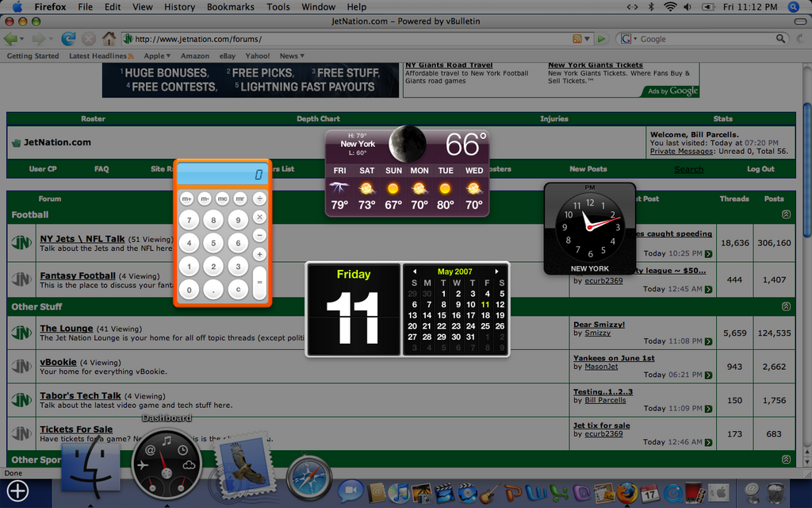The width and height of the screenshot is (812, 508).
Task: Click the New York clock widget
Action: (x=590, y=229)
